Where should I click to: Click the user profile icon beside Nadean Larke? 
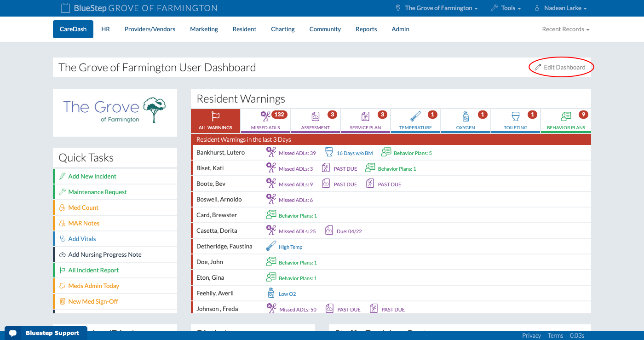(x=537, y=8)
